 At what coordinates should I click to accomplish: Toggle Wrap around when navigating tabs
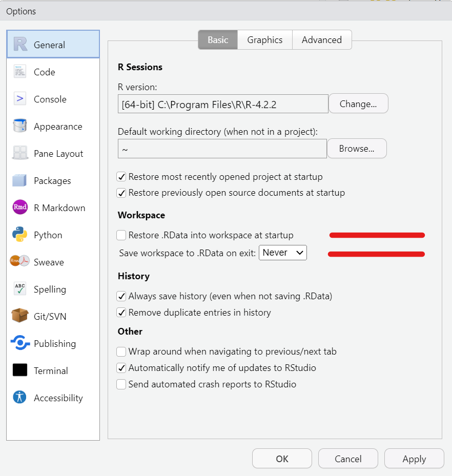click(121, 352)
